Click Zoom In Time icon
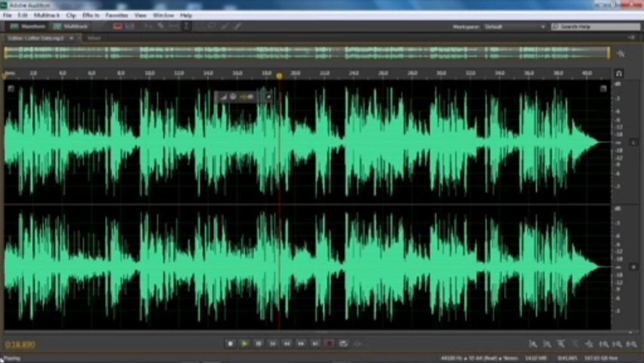The width and height of the screenshot is (644, 363). tap(561, 344)
